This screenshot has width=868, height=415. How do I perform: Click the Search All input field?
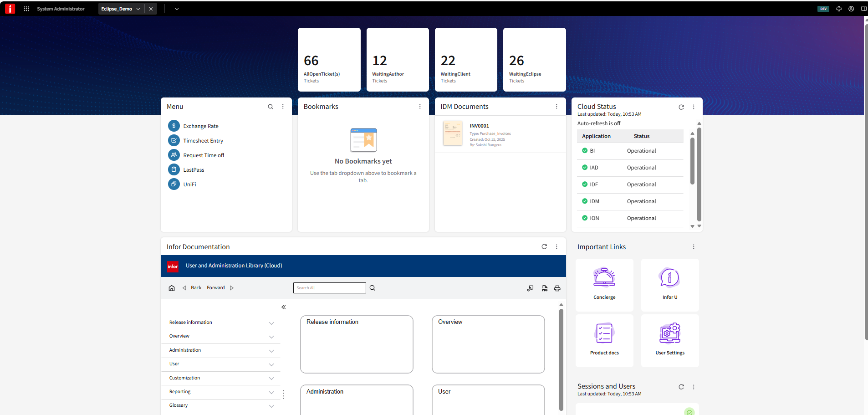tap(329, 287)
